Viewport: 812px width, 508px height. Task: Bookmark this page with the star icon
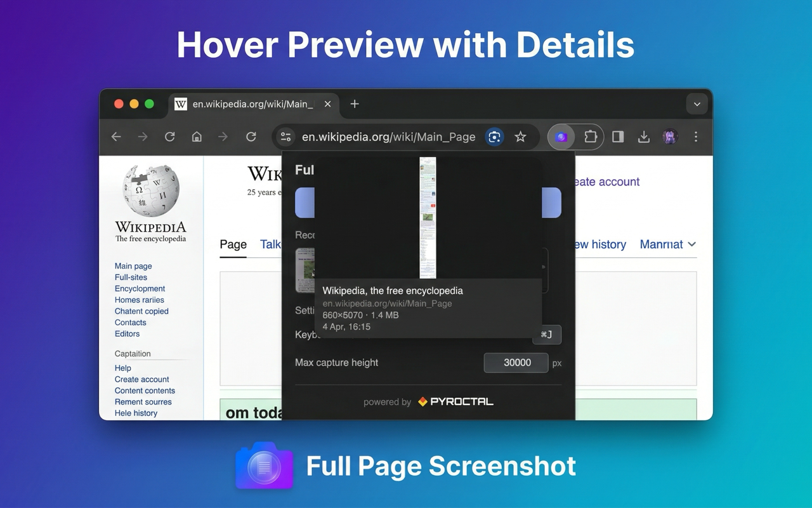520,137
